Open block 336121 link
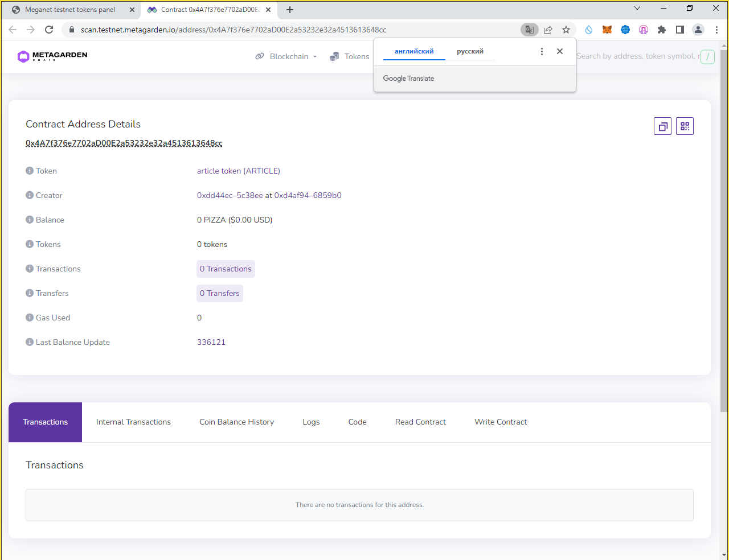This screenshot has width=729, height=560. [x=211, y=342]
